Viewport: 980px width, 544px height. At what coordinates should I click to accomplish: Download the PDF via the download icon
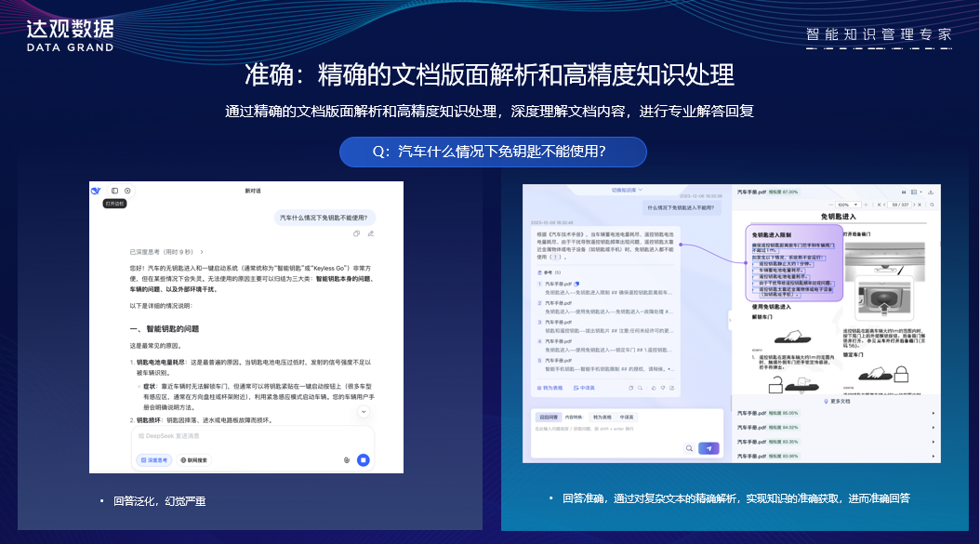(930, 192)
